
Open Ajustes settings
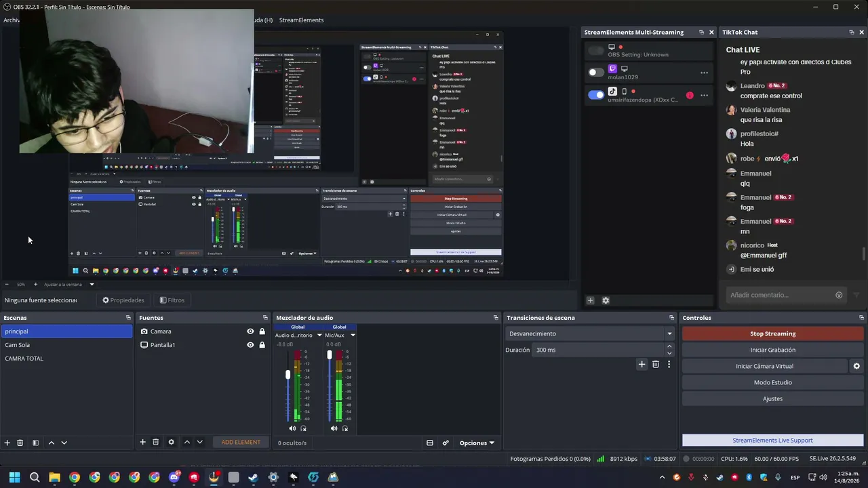coord(772,399)
